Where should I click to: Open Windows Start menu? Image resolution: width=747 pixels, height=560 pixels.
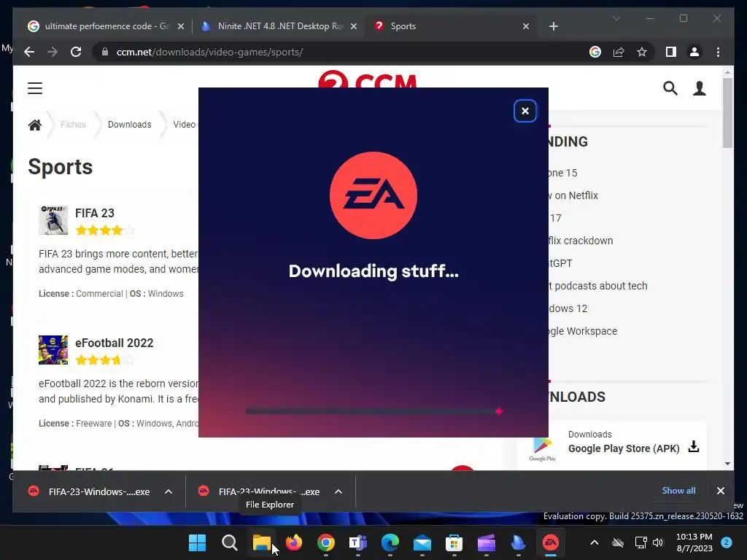tap(197, 542)
